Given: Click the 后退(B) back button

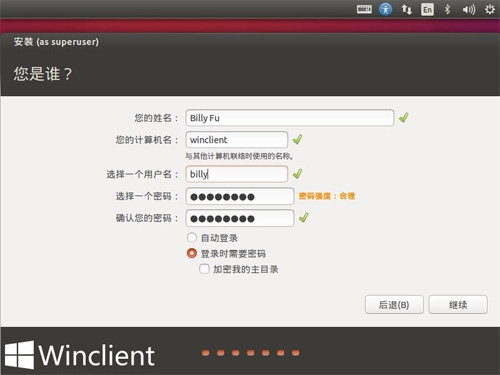Looking at the screenshot, I should [x=394, y=304].
